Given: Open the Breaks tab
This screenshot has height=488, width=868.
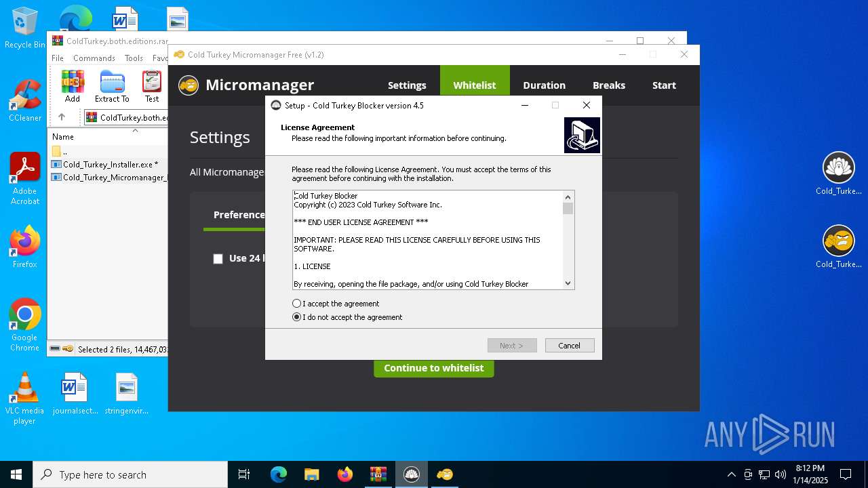Looking at the screenshot, I should coord(609,85).
